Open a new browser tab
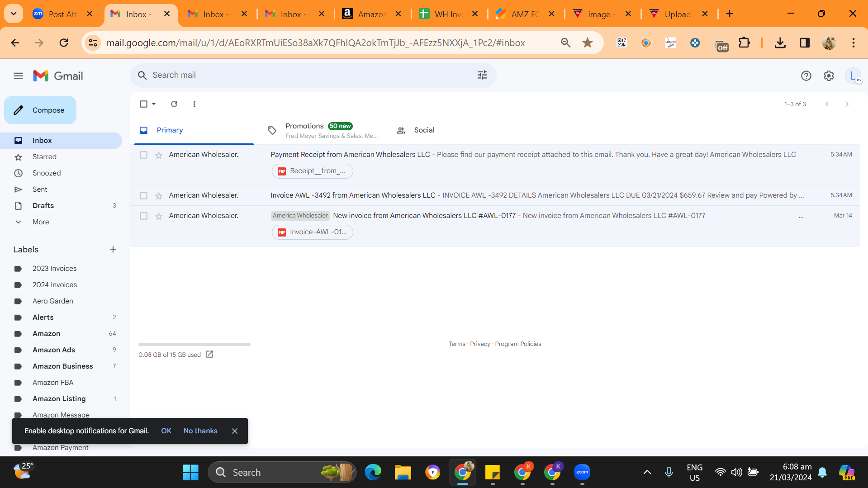868x488 pixels. pos(730,14)
